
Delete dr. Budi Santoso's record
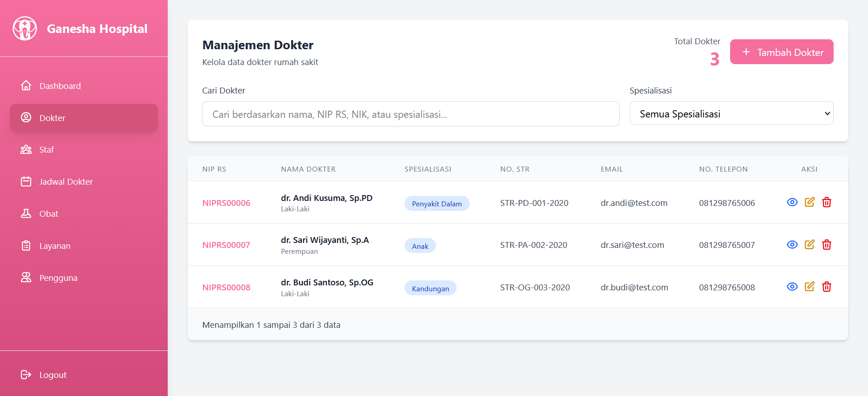click(826, 287)
